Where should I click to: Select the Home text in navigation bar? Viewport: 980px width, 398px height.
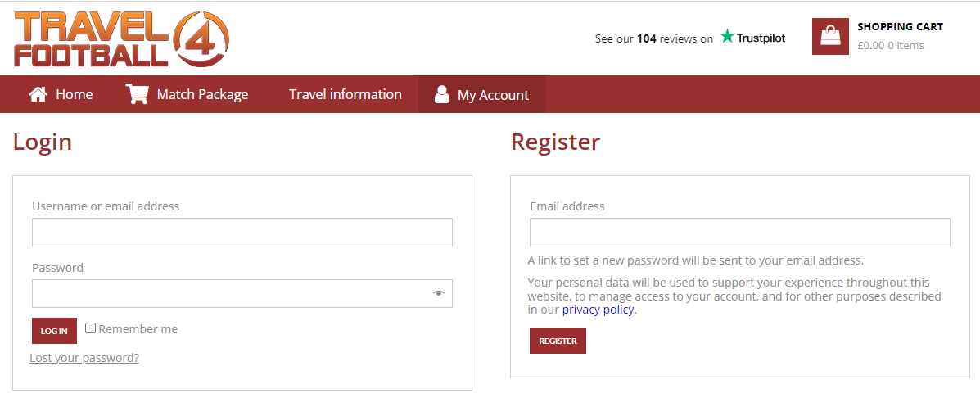(75, 94)
